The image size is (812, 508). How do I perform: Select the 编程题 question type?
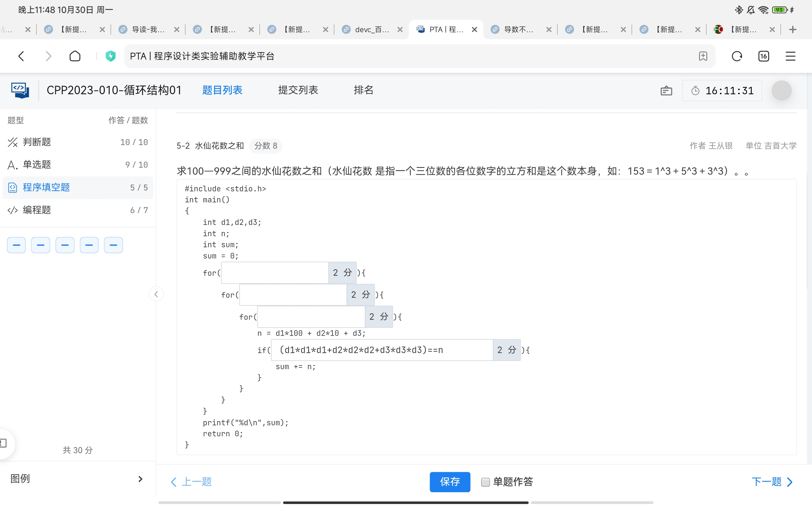(78, 210)
